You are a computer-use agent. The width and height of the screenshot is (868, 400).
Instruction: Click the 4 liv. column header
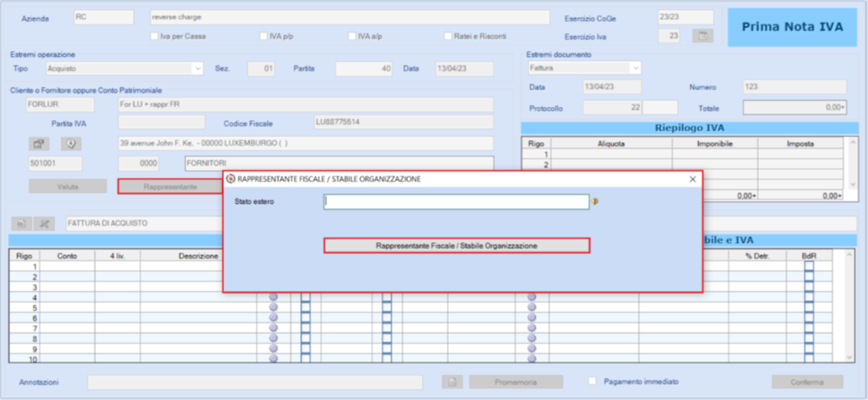coord(117,255)
